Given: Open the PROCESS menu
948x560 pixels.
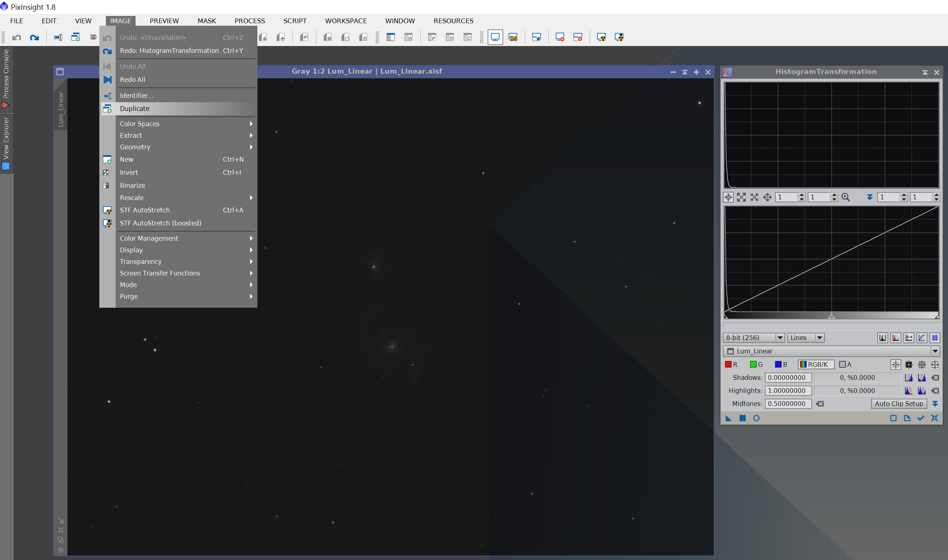Looking at the screenshot, I should point(249,21).
